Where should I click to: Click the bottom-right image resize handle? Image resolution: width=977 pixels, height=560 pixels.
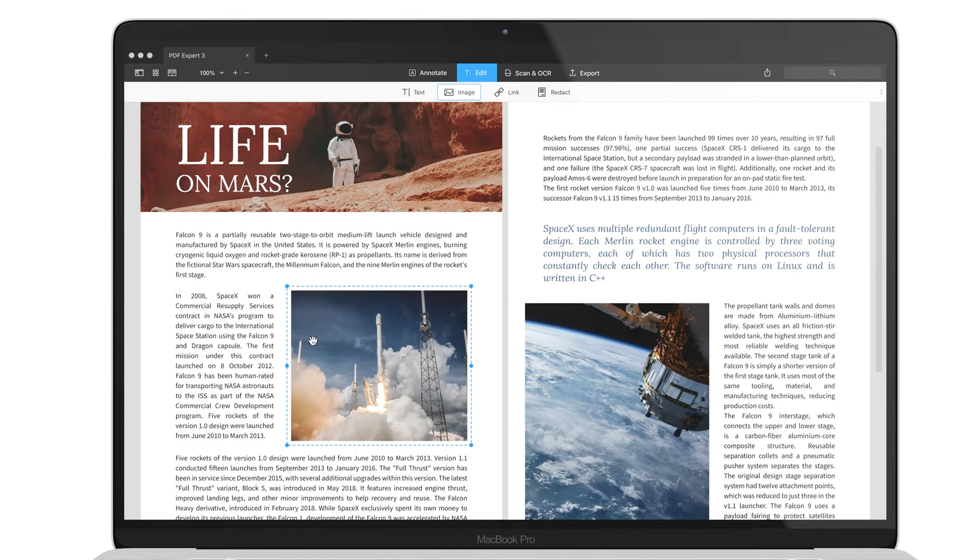point(471,445)
